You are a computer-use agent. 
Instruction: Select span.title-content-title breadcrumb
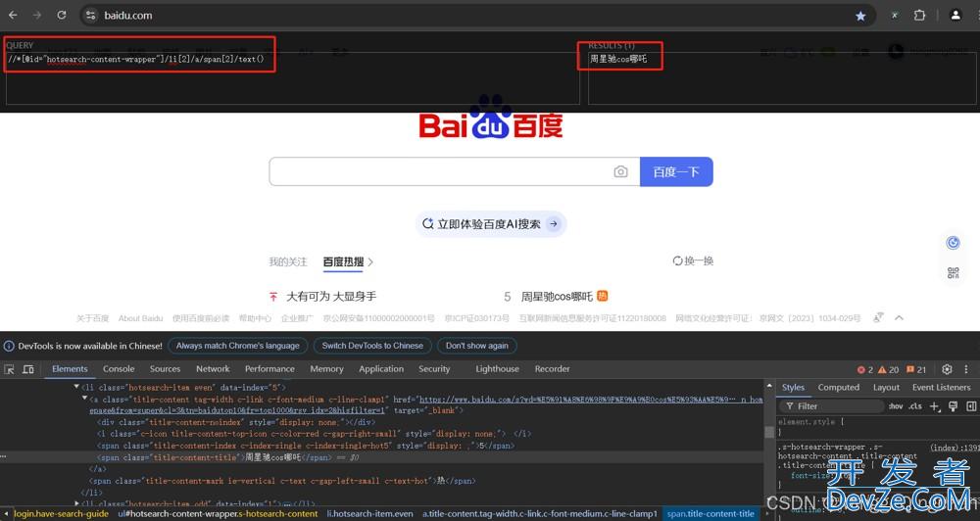coord(710,513)
